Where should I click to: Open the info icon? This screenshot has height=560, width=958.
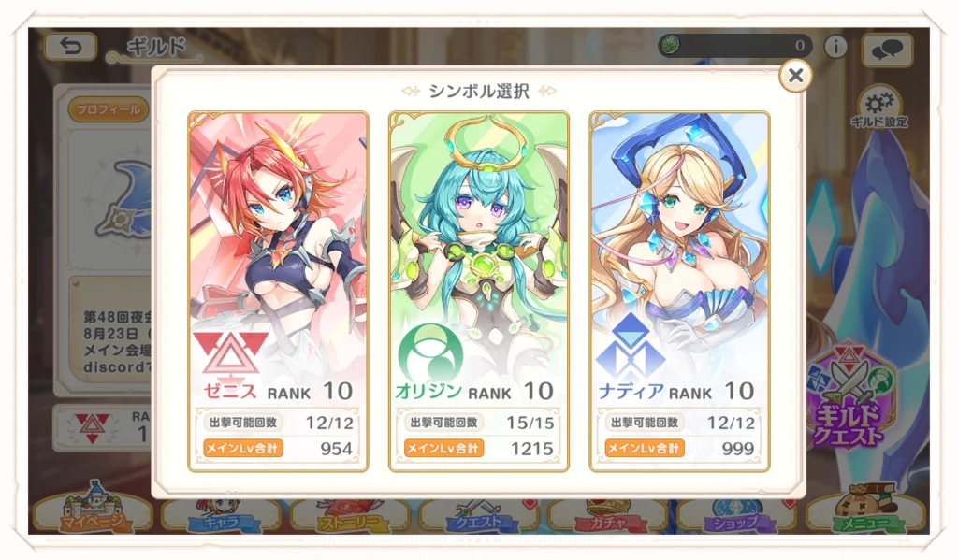pos(835,46)
